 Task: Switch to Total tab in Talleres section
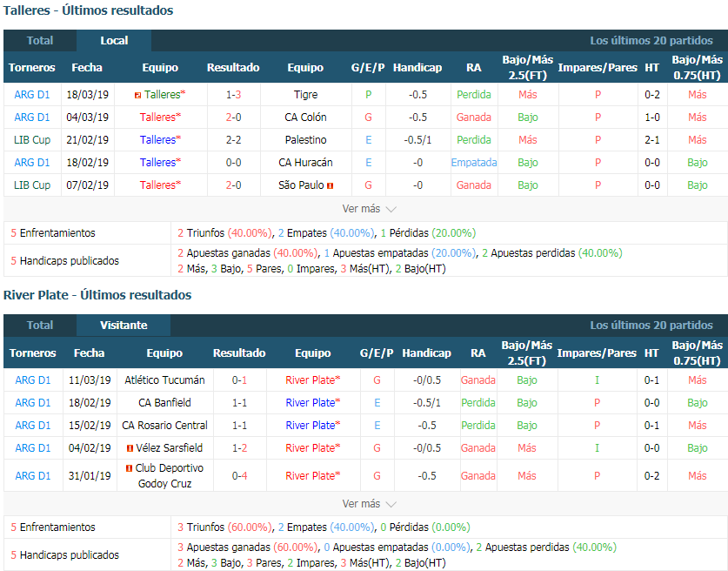tap(40, 40)
